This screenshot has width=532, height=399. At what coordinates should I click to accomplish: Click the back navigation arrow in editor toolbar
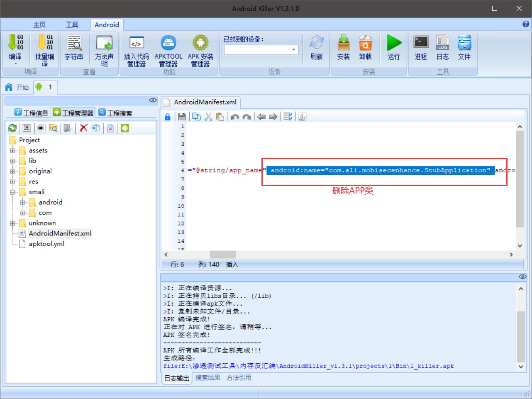click(x=261, y=117)
